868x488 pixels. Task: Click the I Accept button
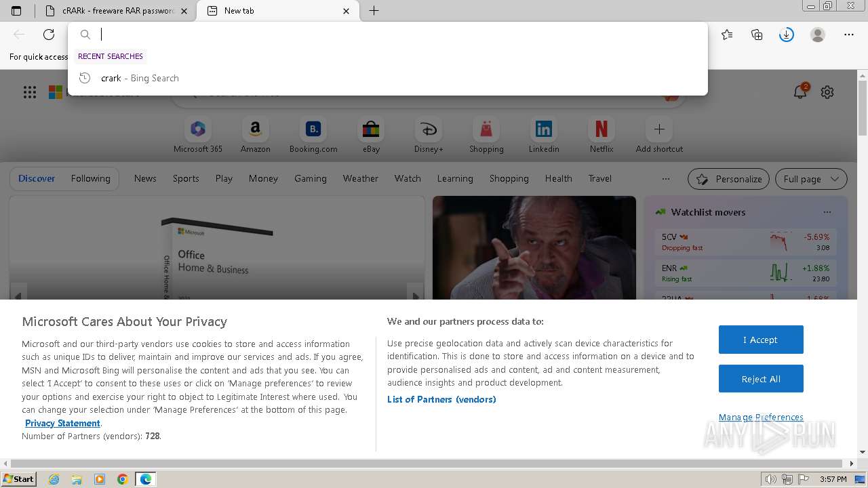[x=761, y=340]
